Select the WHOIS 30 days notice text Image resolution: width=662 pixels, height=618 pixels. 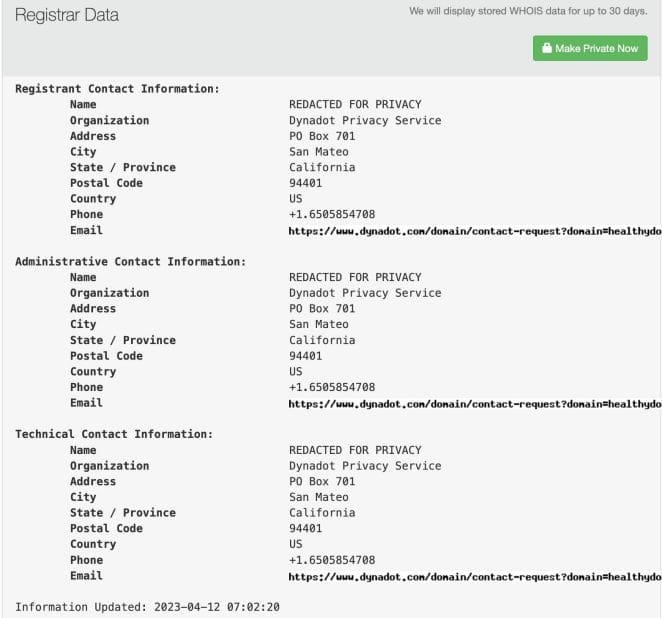528,11
